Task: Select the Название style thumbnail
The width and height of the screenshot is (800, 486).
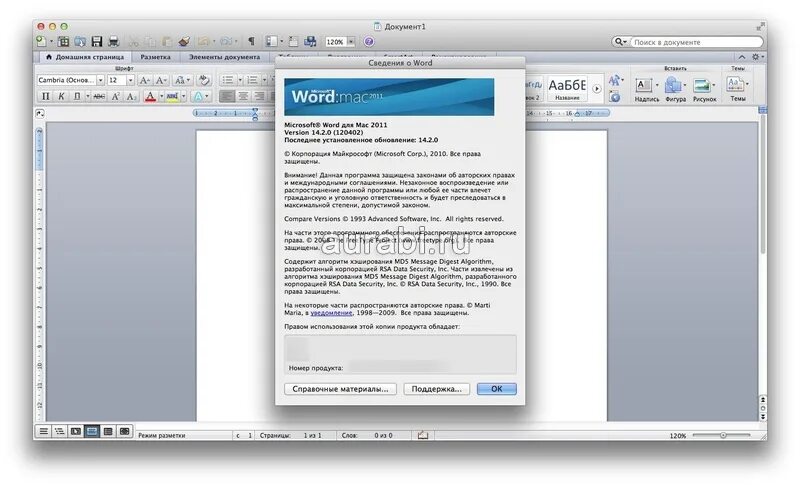Action: click(567, 89)
